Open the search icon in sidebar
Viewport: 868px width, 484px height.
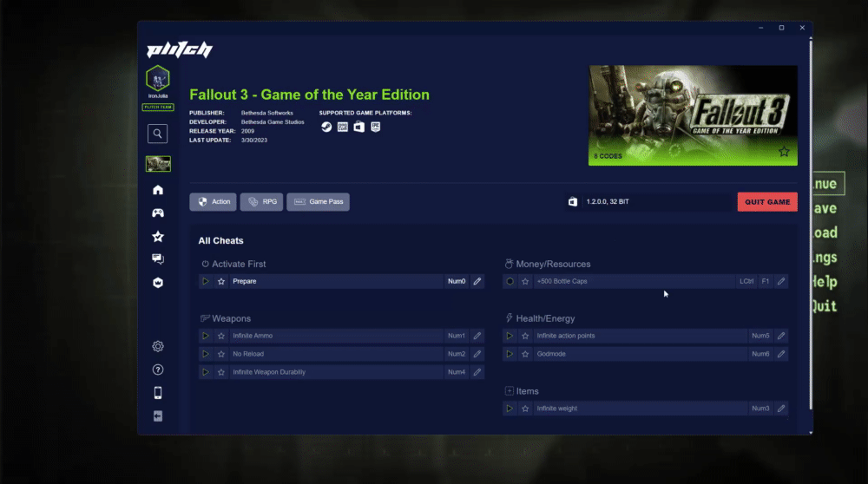click(x=158, y=134)
